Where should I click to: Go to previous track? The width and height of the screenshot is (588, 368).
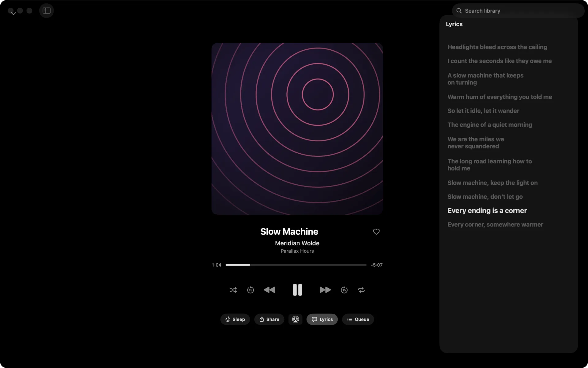(x=269, y=290)
